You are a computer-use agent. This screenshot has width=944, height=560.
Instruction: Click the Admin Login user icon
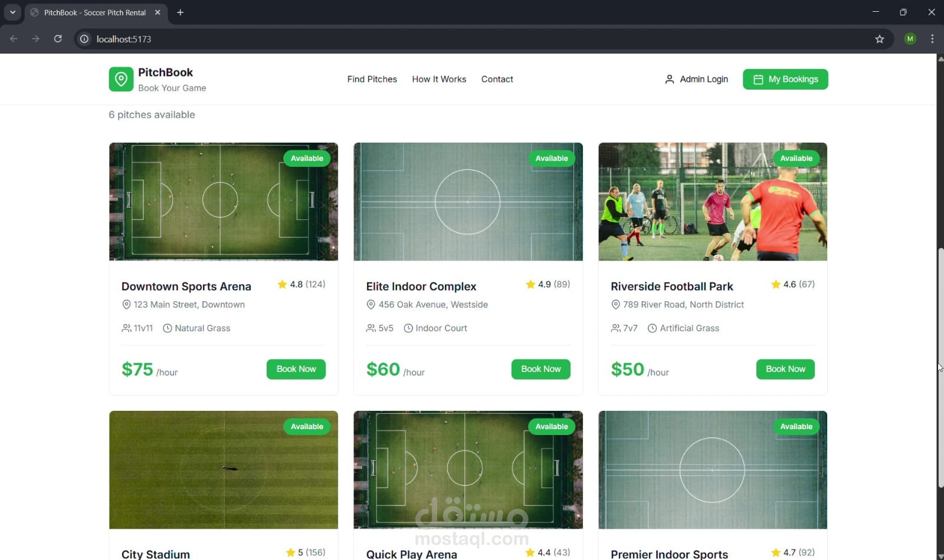[670, 79]
